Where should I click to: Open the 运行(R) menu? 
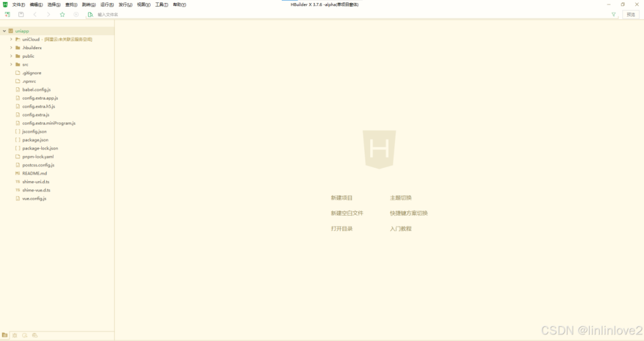[x=107, y=4]
